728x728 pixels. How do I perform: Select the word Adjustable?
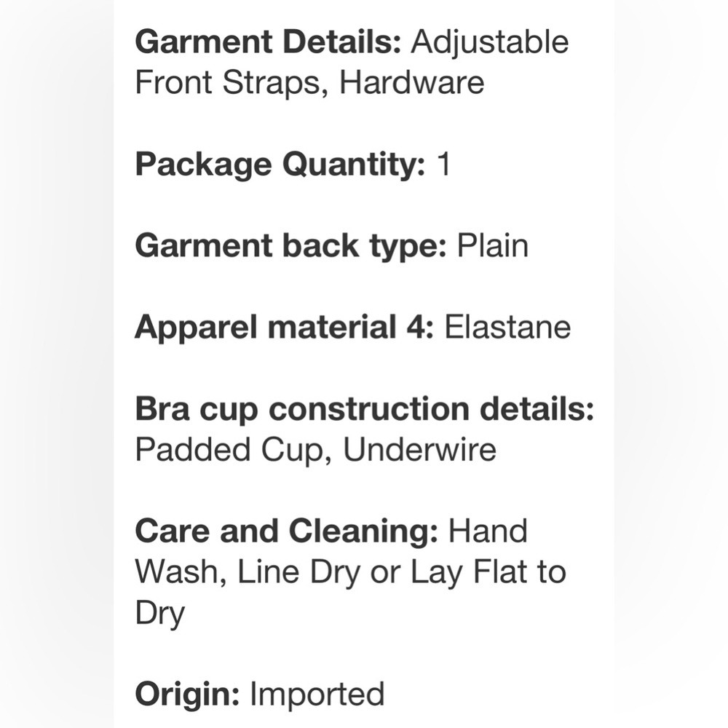click(489, 41)
